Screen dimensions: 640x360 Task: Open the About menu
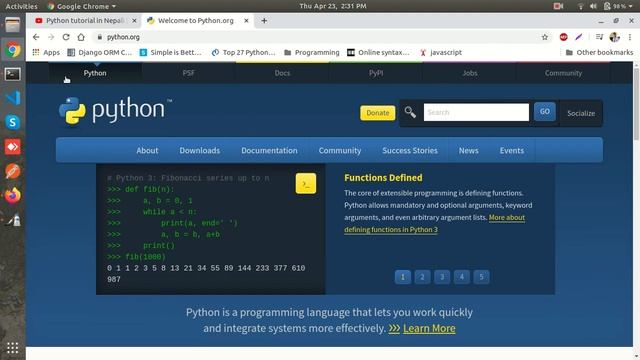click(147, 151)
